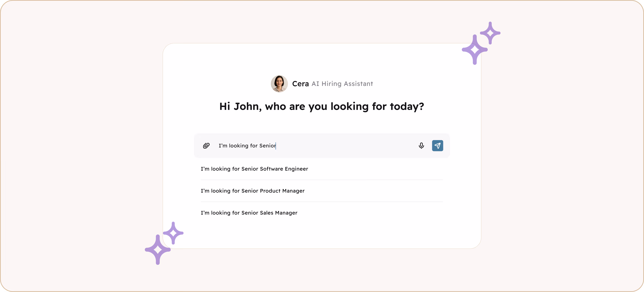The width and height of the screenshot is (644, 292).
Task: Click "Sales Manager" text in third suggestion
Action: pyautogui.click(x=278, y=213)
